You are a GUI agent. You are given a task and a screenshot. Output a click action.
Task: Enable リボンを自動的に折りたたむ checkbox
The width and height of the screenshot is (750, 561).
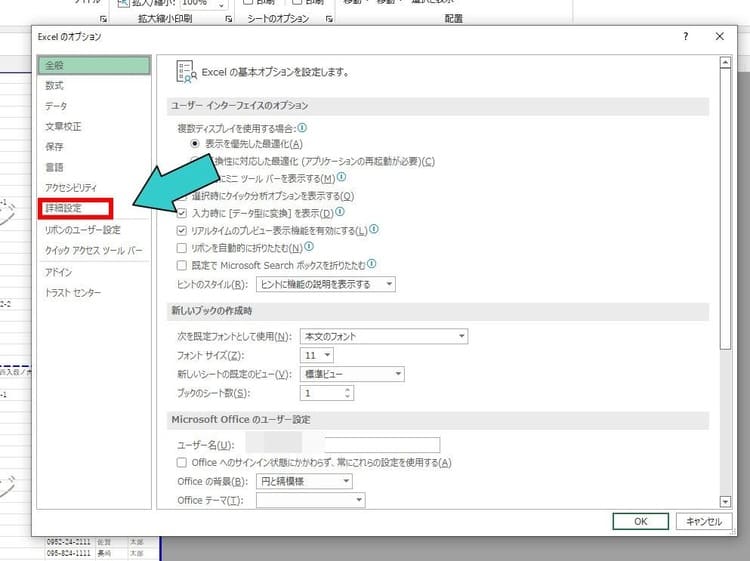click(182, 248)
